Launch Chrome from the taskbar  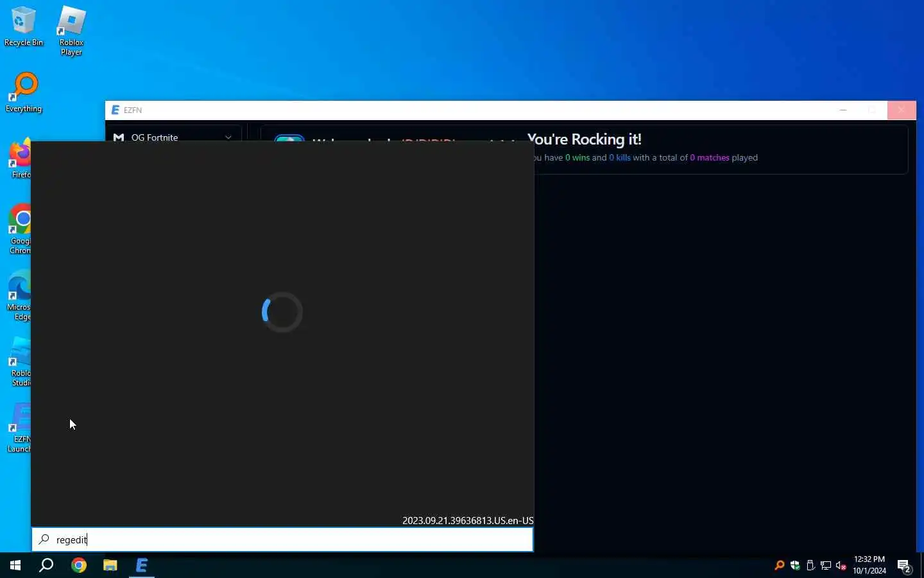pyautogui.click(x=79, y=566)
